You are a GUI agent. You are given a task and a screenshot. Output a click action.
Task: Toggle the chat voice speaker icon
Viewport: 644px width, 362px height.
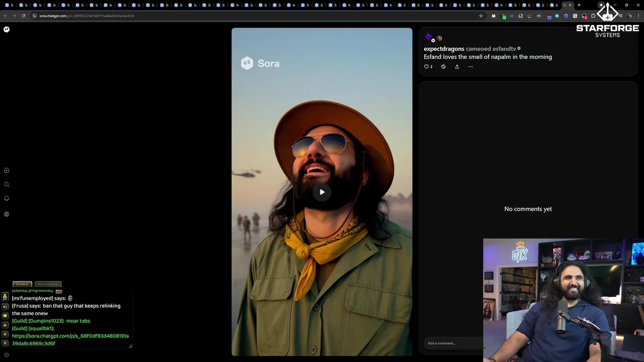(5, 307)
